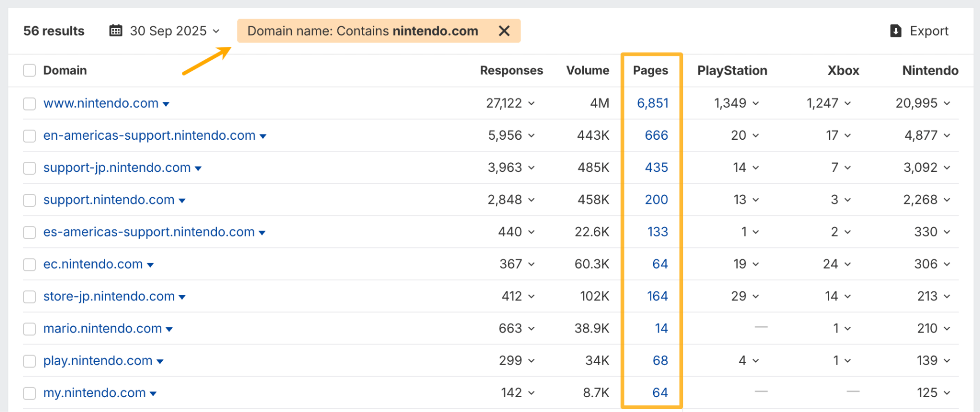Click the Export download icon
Screen dimensions: 980x412
pyautogui.click(x=895, y=31)
